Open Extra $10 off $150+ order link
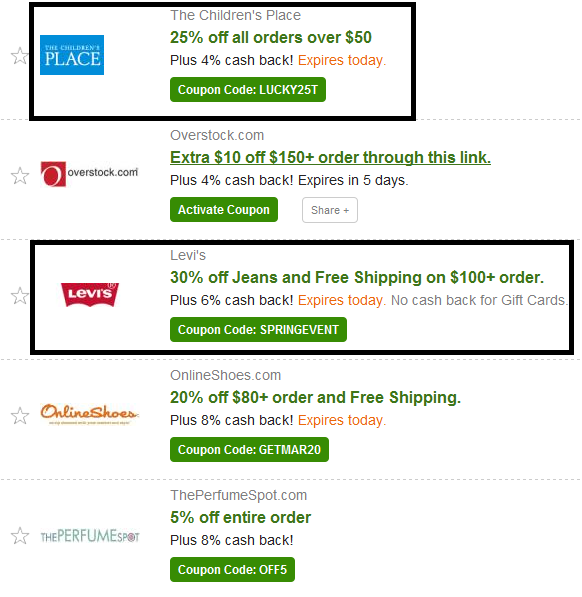 (330, 157)
